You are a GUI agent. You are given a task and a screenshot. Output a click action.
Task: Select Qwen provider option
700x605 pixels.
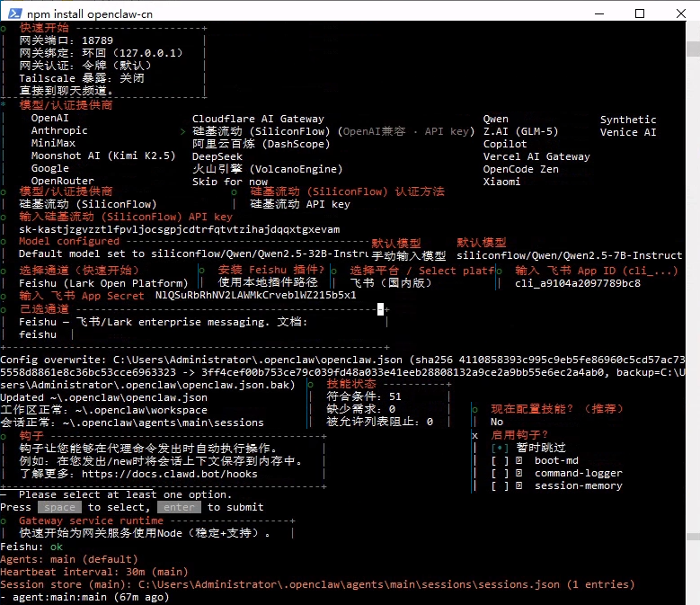[495, 119]
